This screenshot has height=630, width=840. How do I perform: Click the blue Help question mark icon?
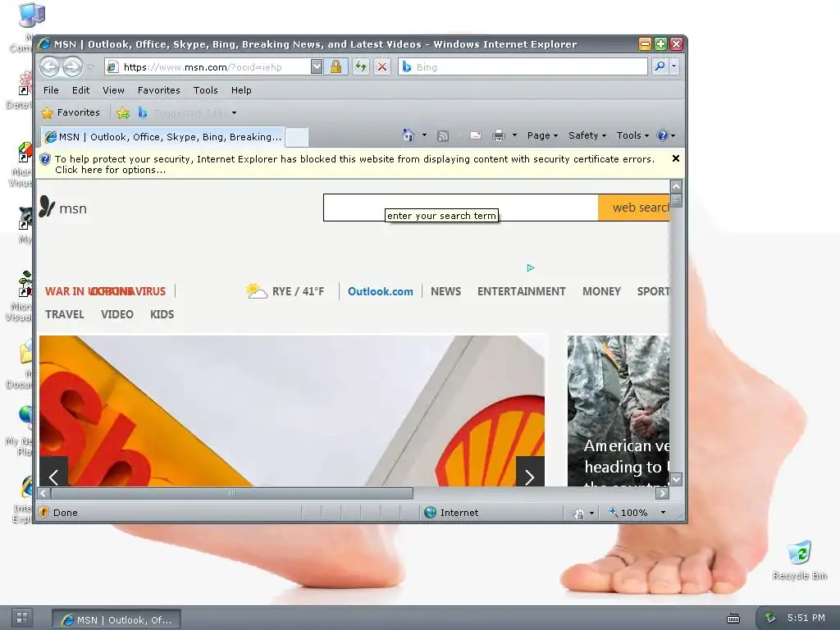[663, 135]
